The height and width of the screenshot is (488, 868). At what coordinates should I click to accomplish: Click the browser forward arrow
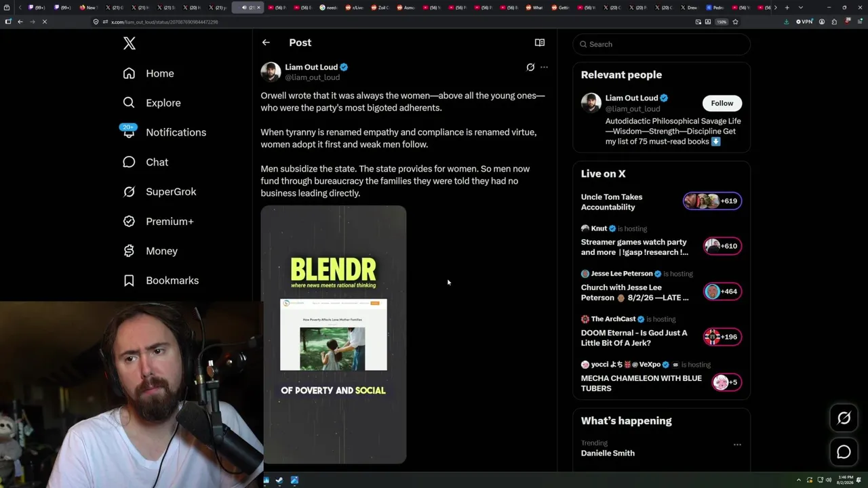(x=32, y=22)
